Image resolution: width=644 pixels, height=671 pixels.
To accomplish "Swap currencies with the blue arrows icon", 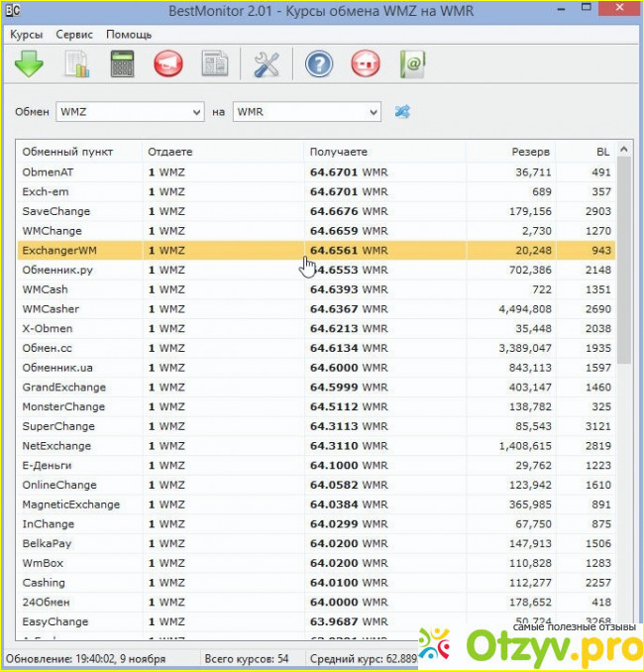I will coord(402,112).
